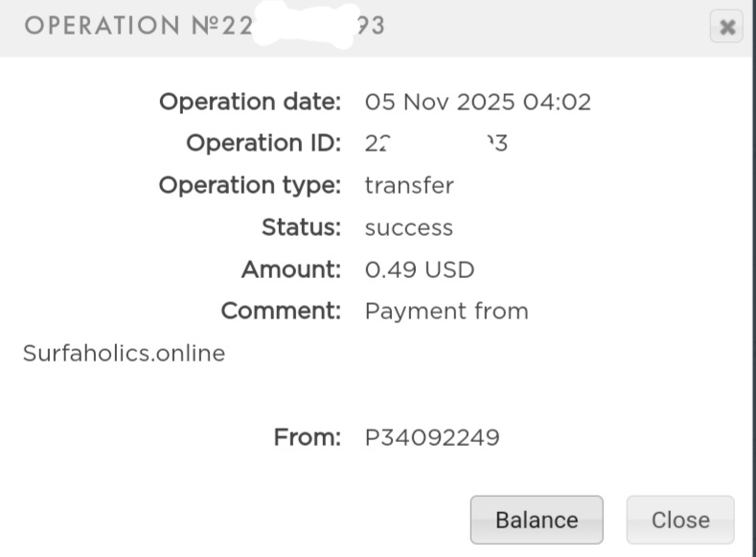Click the Operation date label
This screenshot has width=756, height=557.
click(249, 102)
